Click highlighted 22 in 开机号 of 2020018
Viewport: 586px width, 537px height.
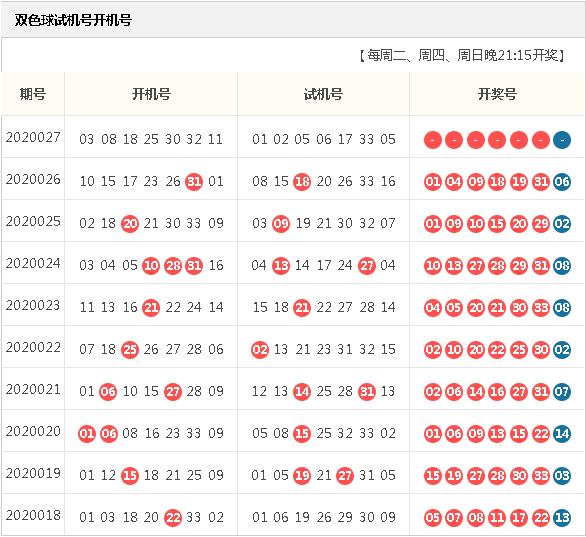point(173,518)
